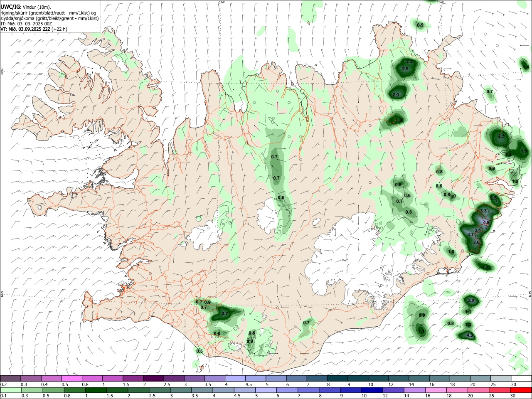Click the 'rigning/skúrir (grænt/blátt/rautt - mm/1klst) og' line
Viewport: 532px width, 399px height.
tap(49, 13)
